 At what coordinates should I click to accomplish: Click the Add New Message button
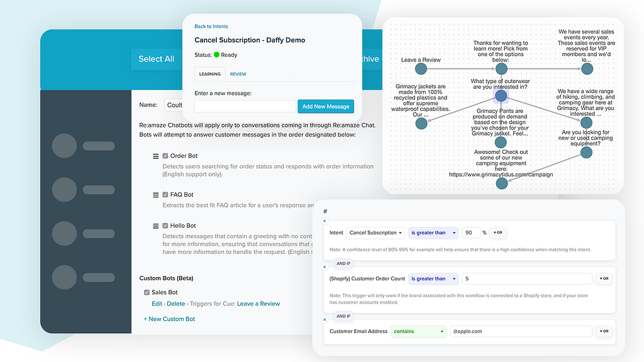pyautogui.click(x=326, y=106)
